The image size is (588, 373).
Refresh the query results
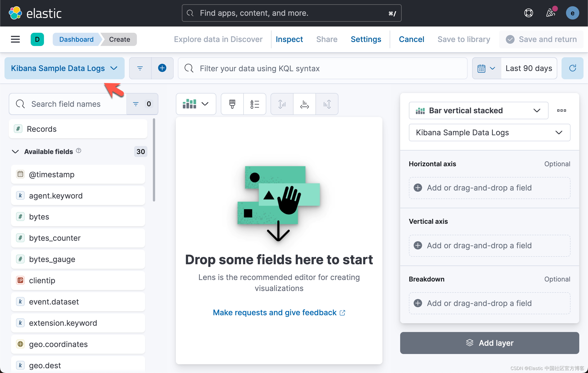[x=572, y=68]
